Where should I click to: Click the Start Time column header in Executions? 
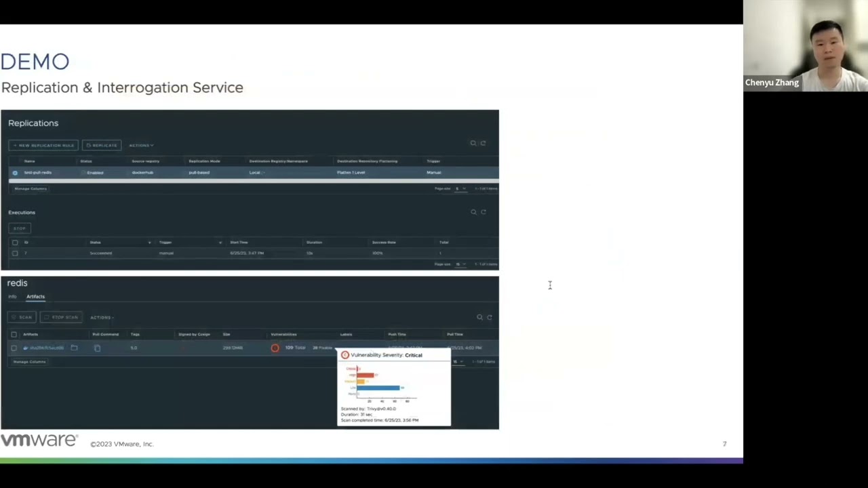tap(239, 242)
